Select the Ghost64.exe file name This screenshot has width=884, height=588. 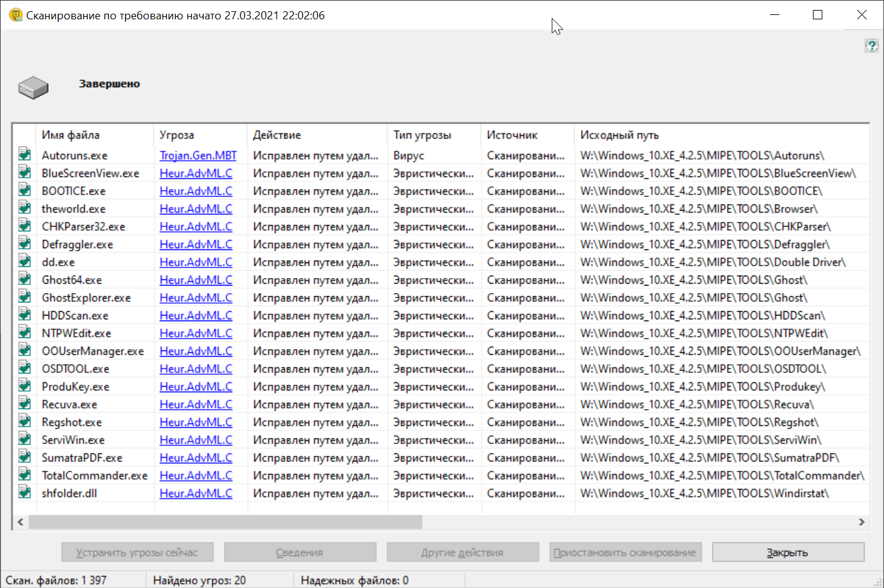pyautogui.click(x=72, y=280)
